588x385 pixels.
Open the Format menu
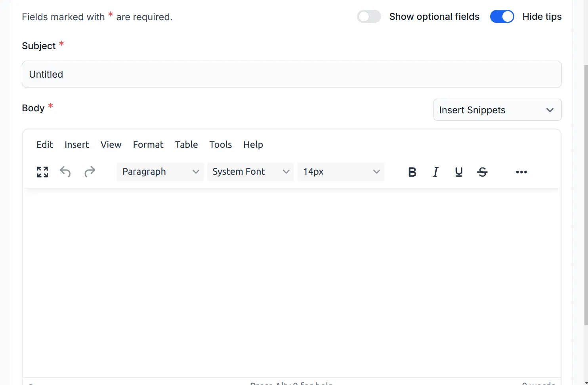pyautogui.click(x=148, y=145)
